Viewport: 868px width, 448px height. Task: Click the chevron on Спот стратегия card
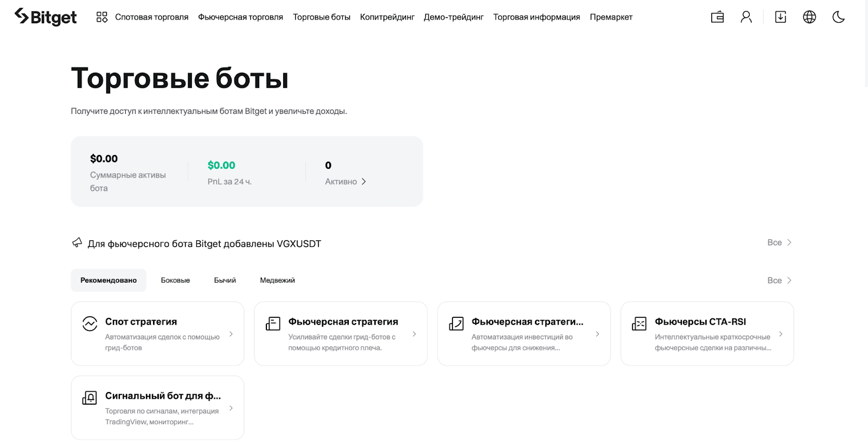(231, 334)
